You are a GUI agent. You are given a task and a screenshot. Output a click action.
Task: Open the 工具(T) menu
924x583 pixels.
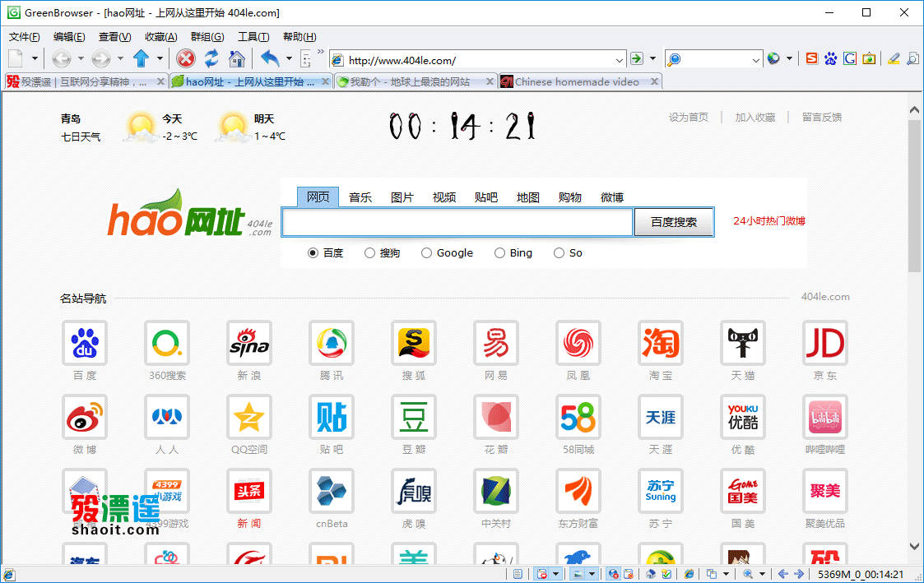[253, 36]
